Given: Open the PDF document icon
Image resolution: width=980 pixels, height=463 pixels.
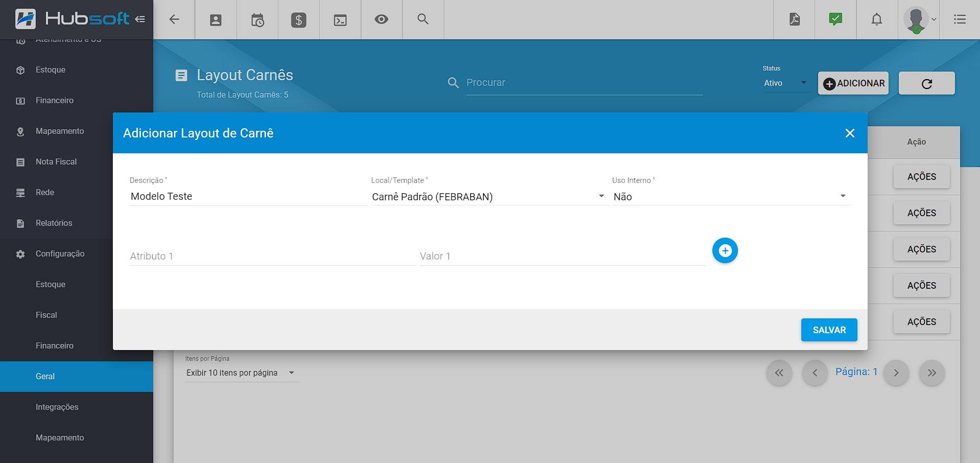Looking at the screenshot, I should pos(794,19).
